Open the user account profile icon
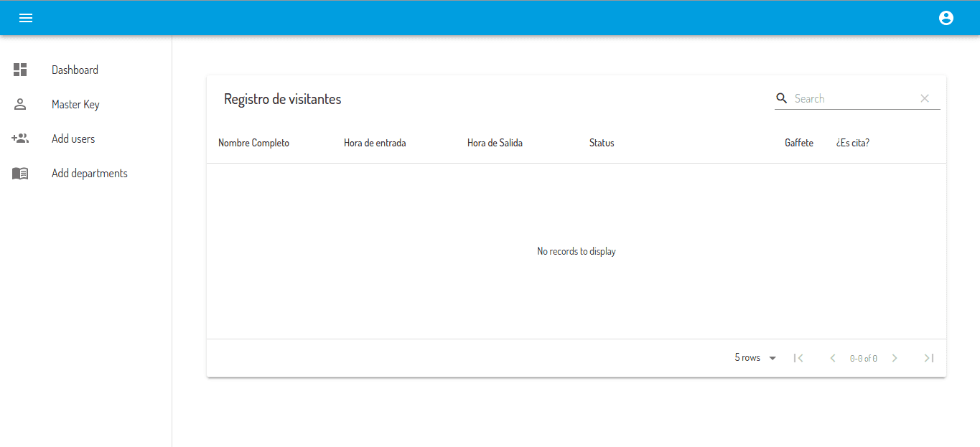Screen dimensions: 980x447 tap(946, 18)
